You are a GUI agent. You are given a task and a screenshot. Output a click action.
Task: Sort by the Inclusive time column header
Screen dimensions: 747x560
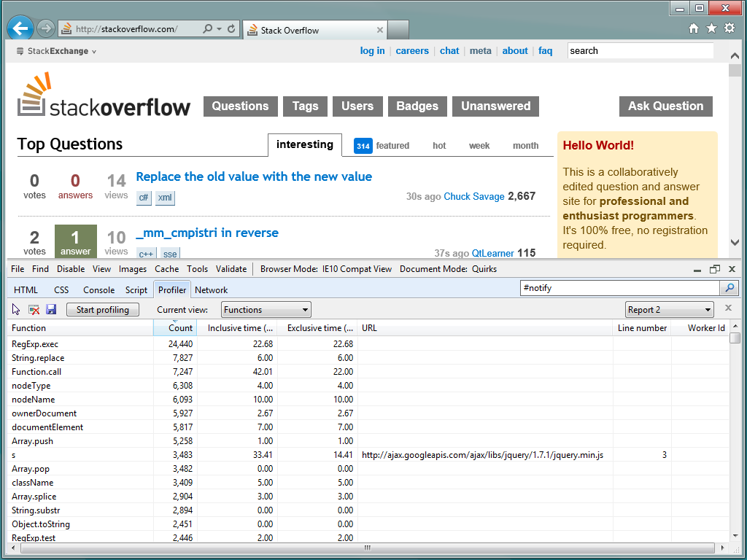pos(238,328)
